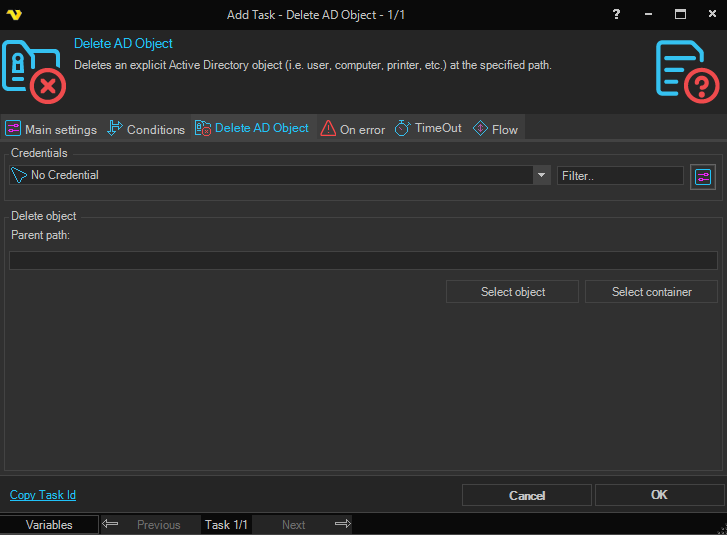Open the No Credential combo box
The height and width of the screenshot is (535, 727).
[270, 175]
